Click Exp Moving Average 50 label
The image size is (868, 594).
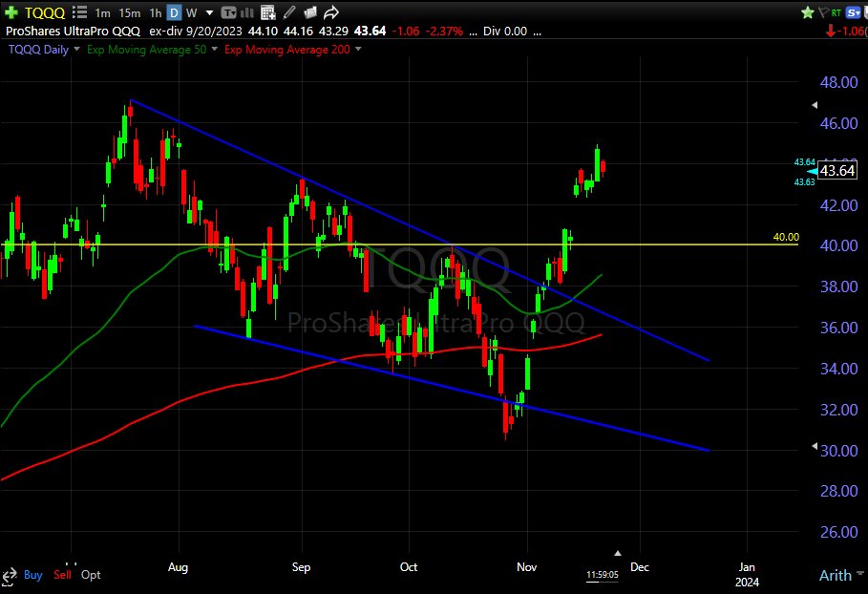(x=146, y=50)
